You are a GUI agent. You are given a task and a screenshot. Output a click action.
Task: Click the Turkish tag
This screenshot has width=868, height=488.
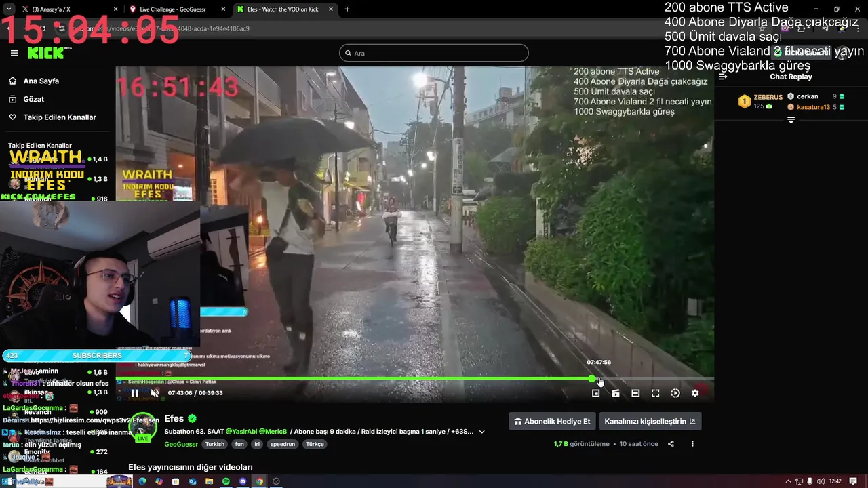215,444
